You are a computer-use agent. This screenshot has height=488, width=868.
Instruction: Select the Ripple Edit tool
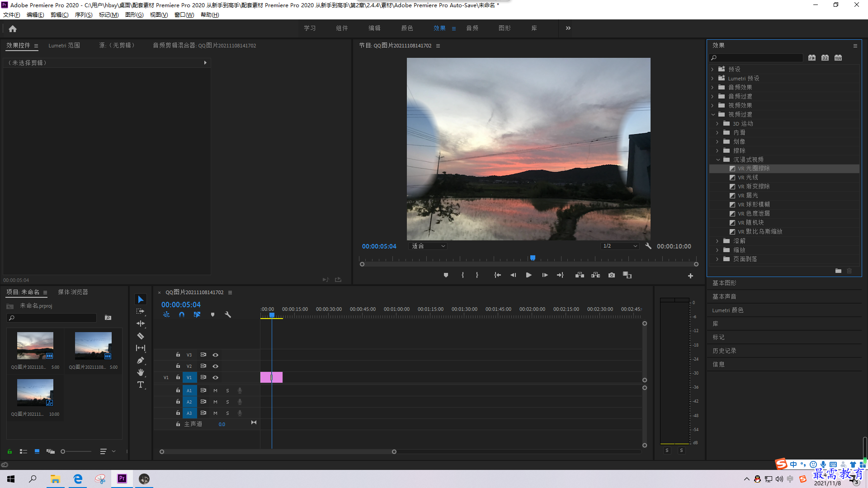141,324
